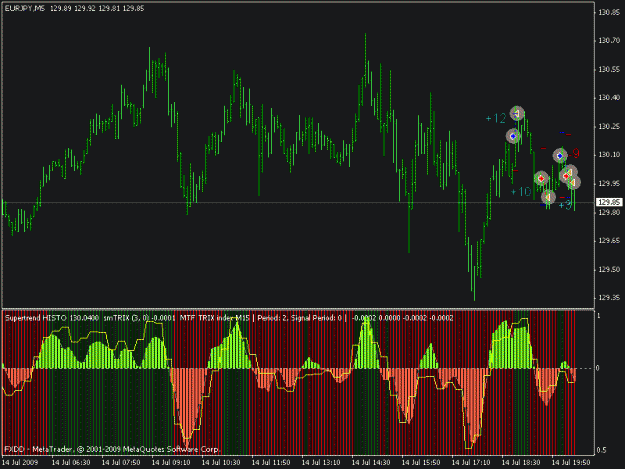Click the 14 Jul 07:50 time label
The image size is (625, 469).
click(121, 463)
